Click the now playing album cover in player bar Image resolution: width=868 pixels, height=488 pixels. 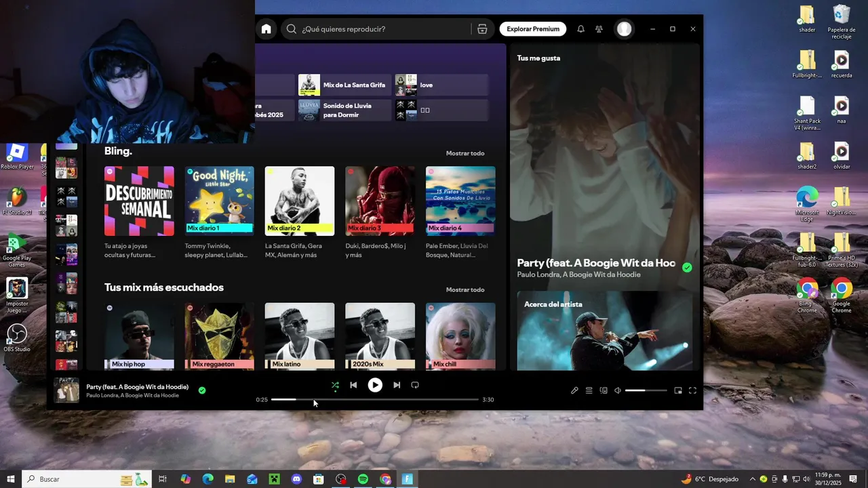66,390
